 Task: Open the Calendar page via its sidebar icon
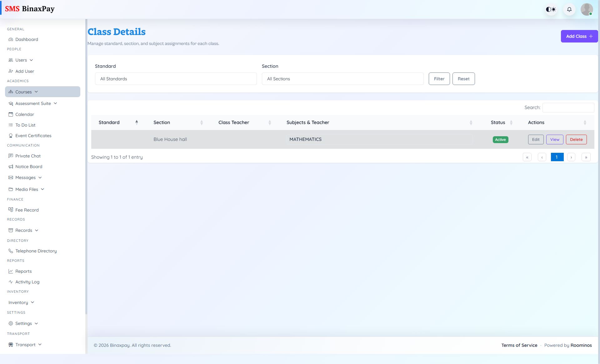(x=11, y=114)
